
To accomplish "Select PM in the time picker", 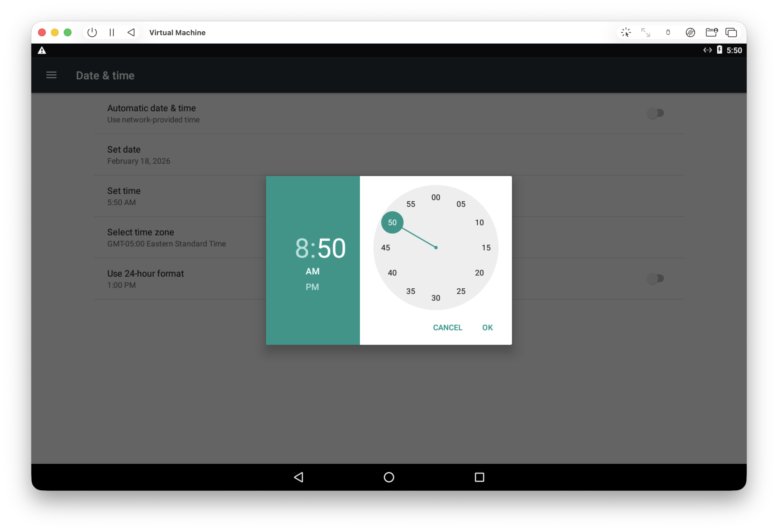I will tap(312, 287).
